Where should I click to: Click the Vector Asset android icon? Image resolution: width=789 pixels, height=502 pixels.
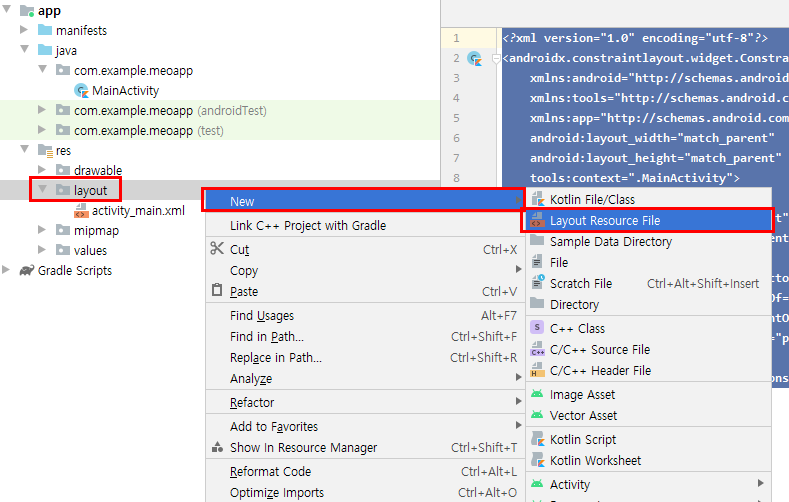tap(537, 415)
